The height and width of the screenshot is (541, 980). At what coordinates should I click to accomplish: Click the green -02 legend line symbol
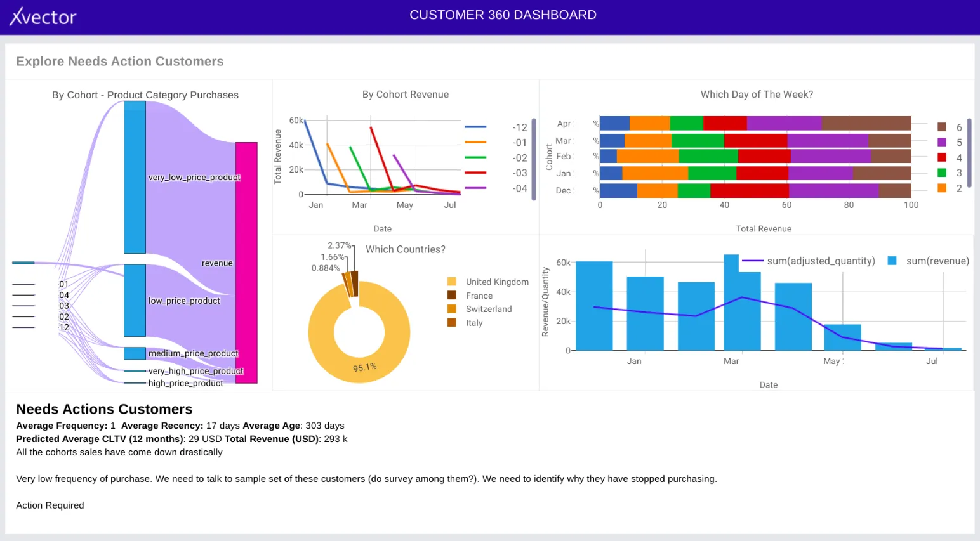click(475, 157)
